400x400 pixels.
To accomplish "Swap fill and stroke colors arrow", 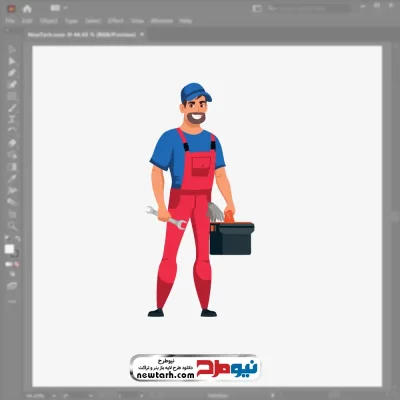I will coord(18,239).
